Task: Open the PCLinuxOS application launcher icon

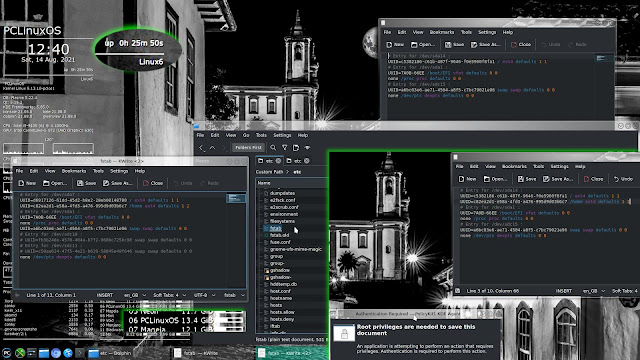Action: [x=7, y=353]
